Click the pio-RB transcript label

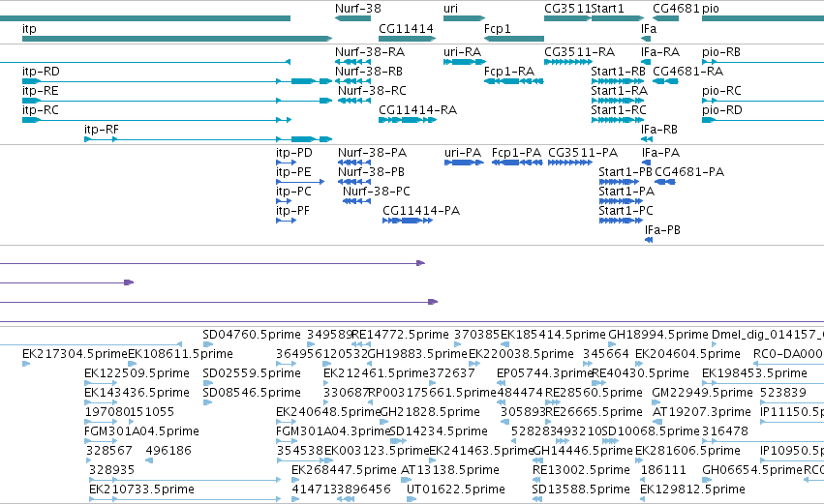point(721,52)
